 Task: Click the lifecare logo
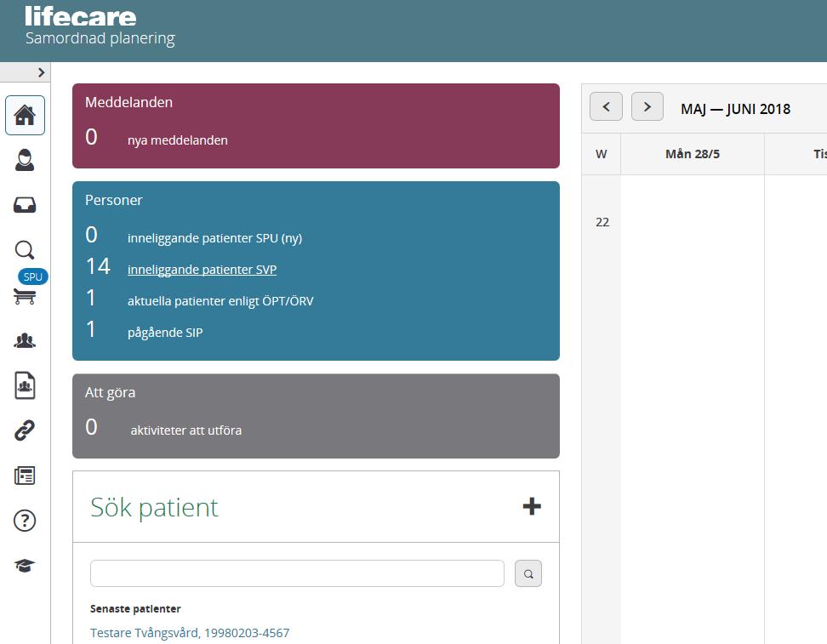pyautogui.click(x=81, y=16)
